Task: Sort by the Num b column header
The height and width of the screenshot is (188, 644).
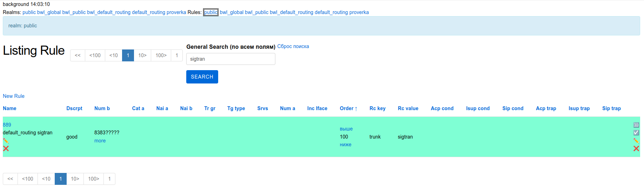Action: (x=102, y=108)
